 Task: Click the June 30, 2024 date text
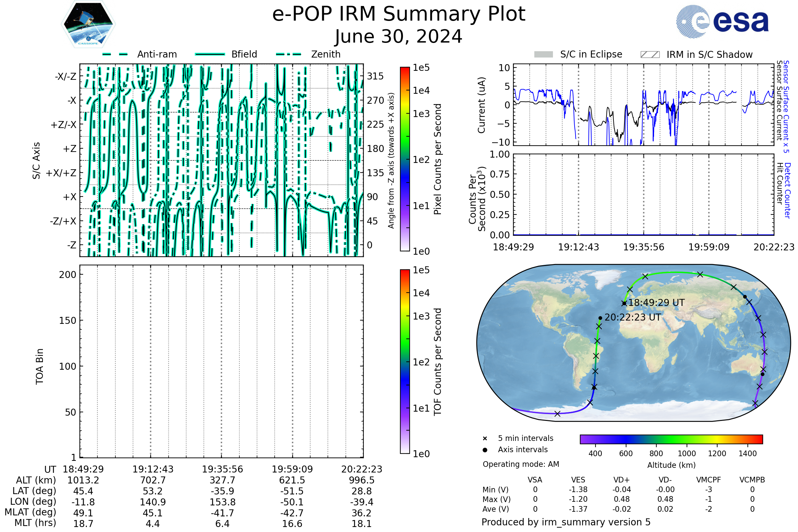pos(399,37)
